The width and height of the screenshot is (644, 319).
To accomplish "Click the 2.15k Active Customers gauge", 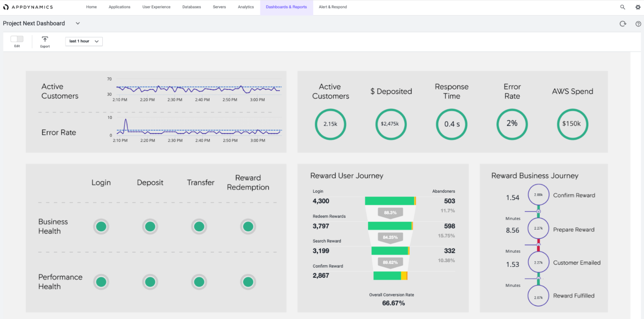I will [x=330, y=124].
